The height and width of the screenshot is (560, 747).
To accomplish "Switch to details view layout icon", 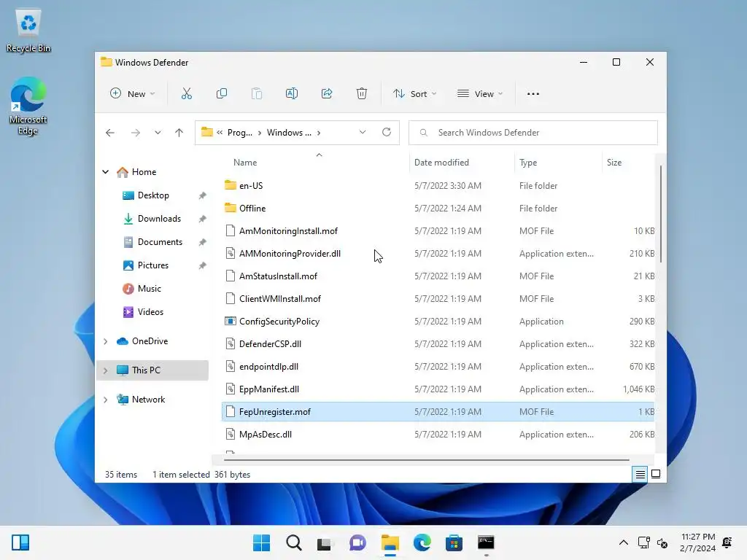I will 640,474.
